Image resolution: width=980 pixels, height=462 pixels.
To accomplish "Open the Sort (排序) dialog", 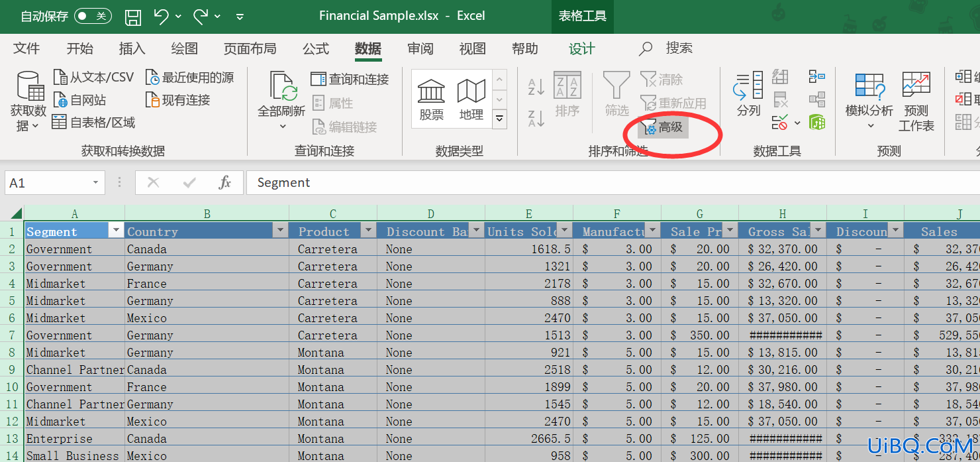I will click(x=567, y=94).
